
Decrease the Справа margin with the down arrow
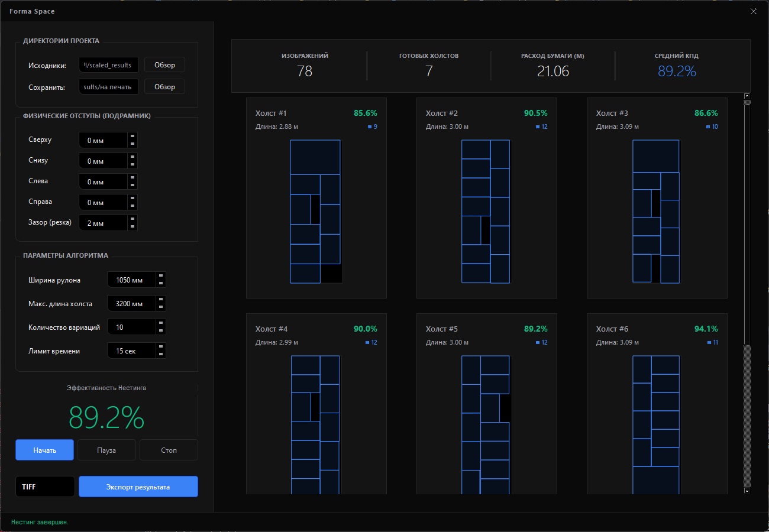tap(133, 206)
